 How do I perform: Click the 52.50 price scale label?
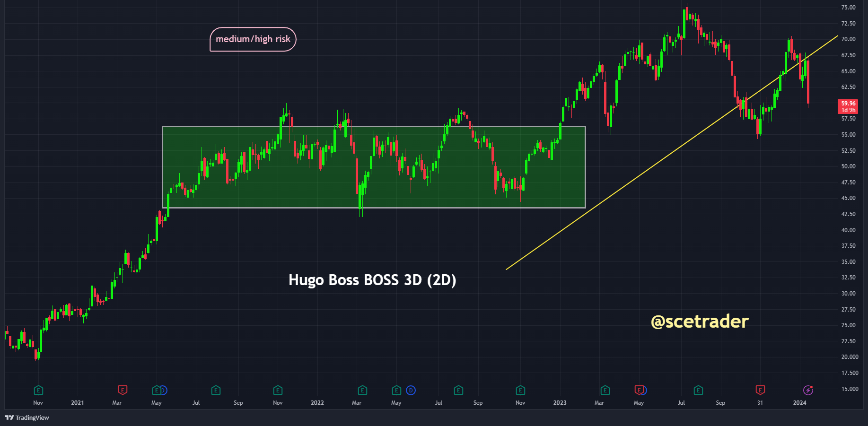click(849, 151)
